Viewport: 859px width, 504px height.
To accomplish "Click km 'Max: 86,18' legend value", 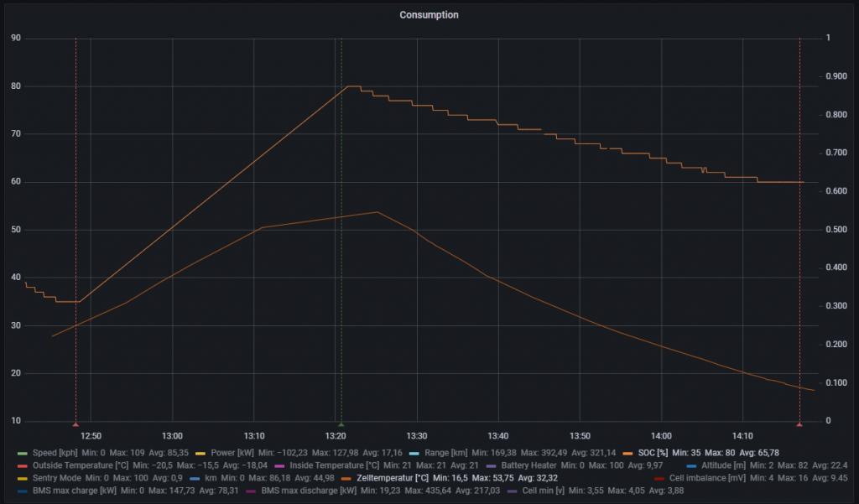I will tap(269, 478).
